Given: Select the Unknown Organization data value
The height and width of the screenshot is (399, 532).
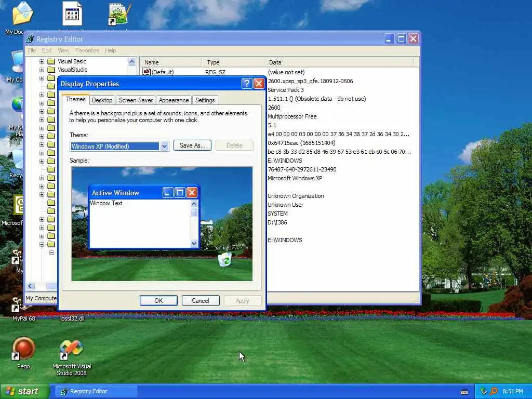Looking at the screenshot, I should click(x=296, y=196).
